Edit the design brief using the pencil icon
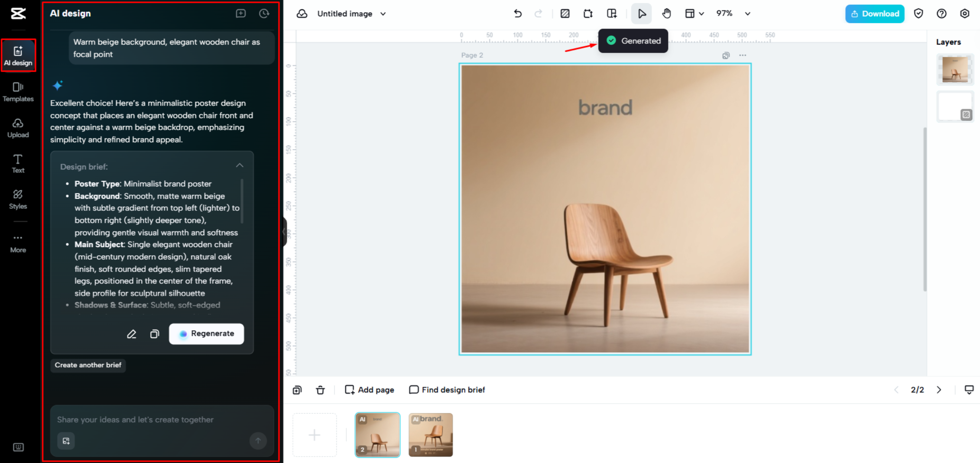 (132, 334)
